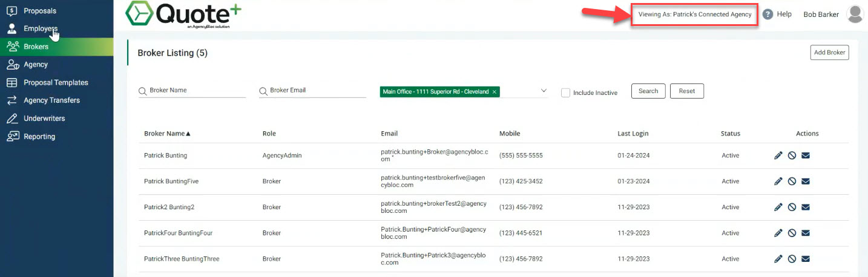Open the user avatar icon
Image resolution: width=868 pixels, height=277 pixels.
855,14
